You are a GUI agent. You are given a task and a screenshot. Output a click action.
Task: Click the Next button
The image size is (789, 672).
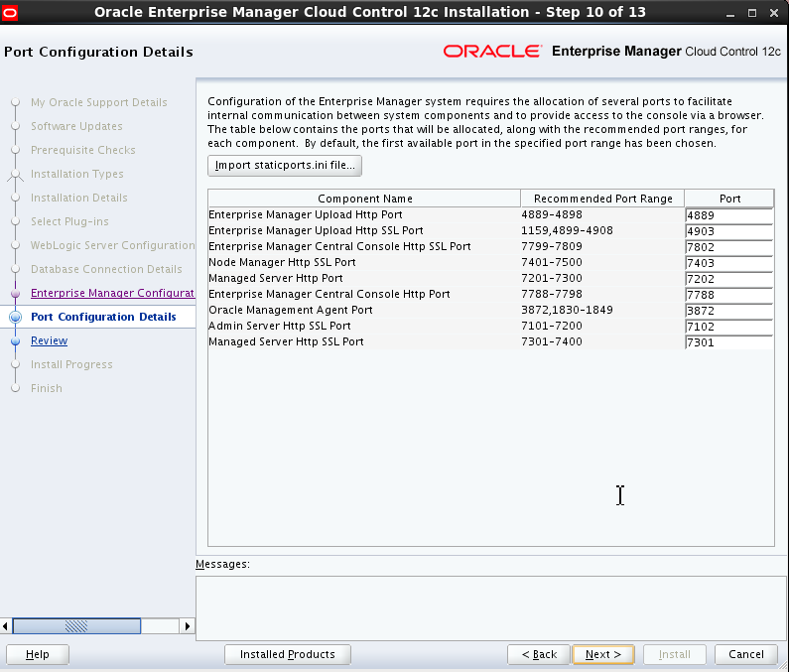(603, 654)
